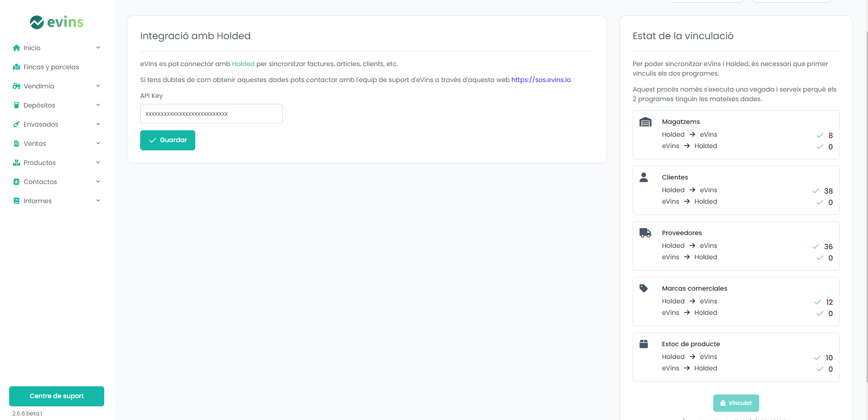Click the Clientes person icon
The height and width of the screenshot is (420, 868).
(644, 177)
